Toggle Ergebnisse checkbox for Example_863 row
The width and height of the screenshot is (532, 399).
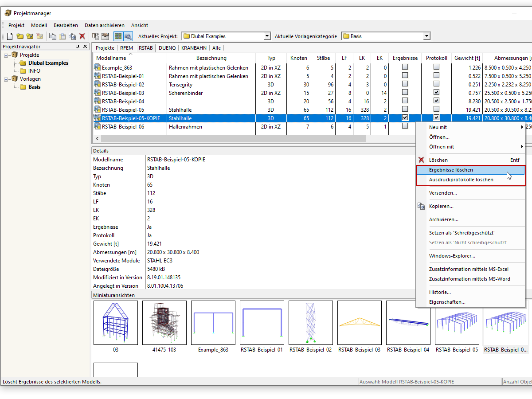pos(405,67)
